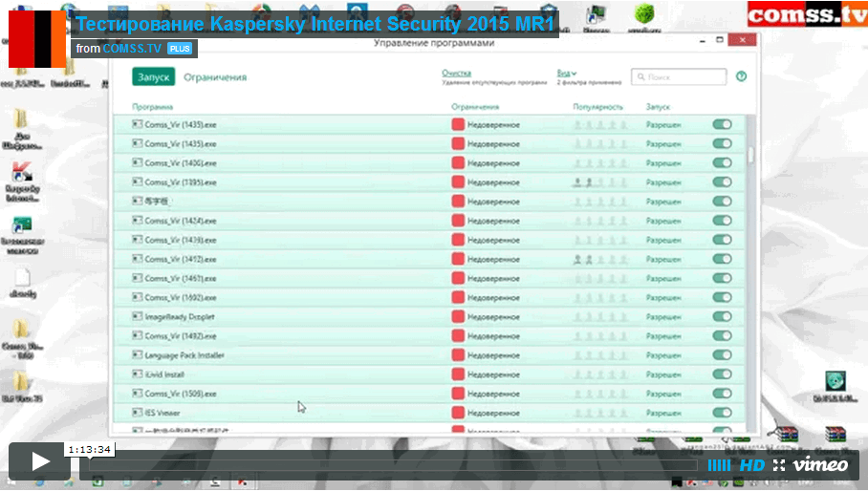Open the COMSS.TV channel link
Image resolution: width=868 pixels, height=491 pixels.
[132, 49]
